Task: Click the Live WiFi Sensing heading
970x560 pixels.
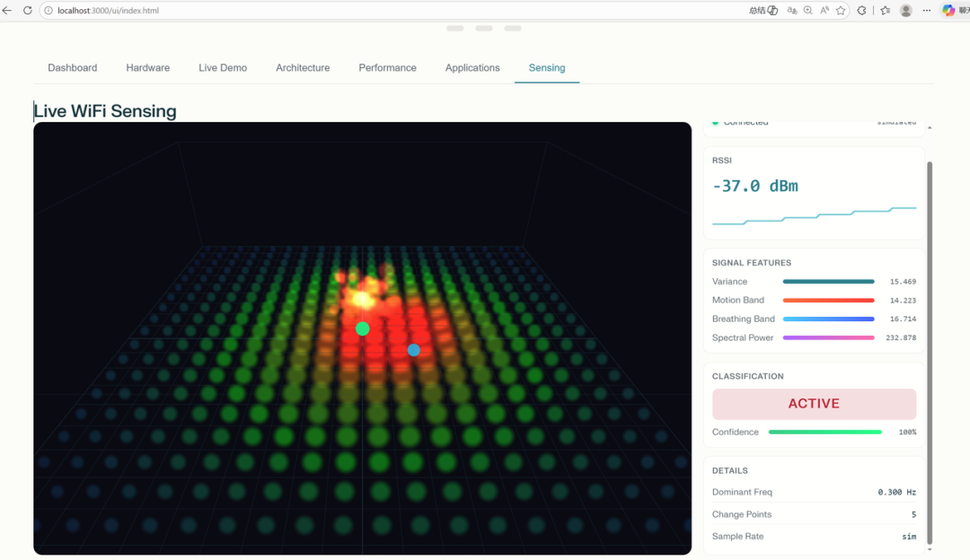Action: point(105,111)
